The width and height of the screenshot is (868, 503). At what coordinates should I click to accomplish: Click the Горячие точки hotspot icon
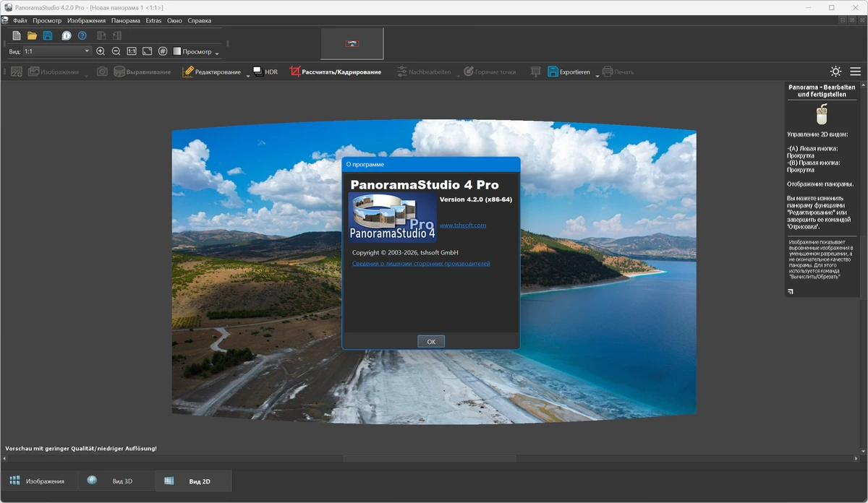pyautogui.click(x=469, y=72)
